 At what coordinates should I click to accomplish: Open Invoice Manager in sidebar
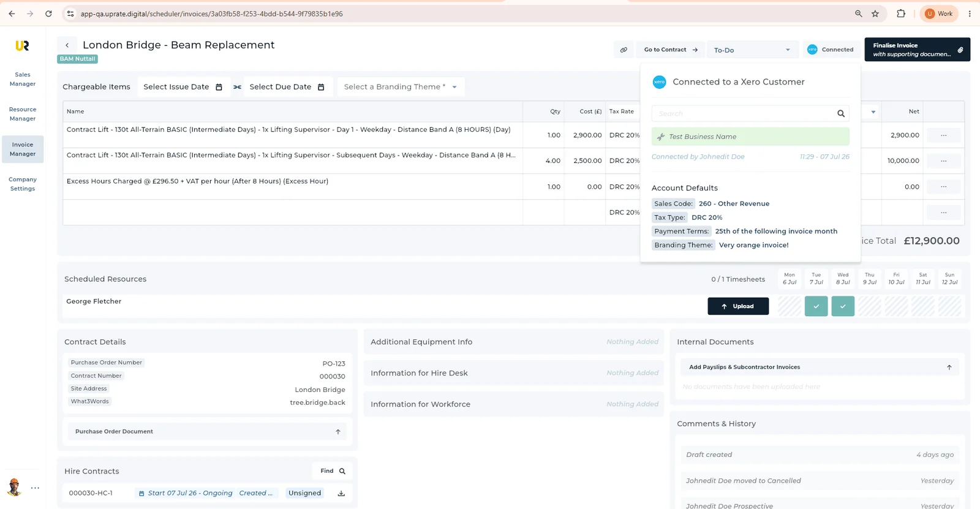pyautogui.click(x=23, y=149)
